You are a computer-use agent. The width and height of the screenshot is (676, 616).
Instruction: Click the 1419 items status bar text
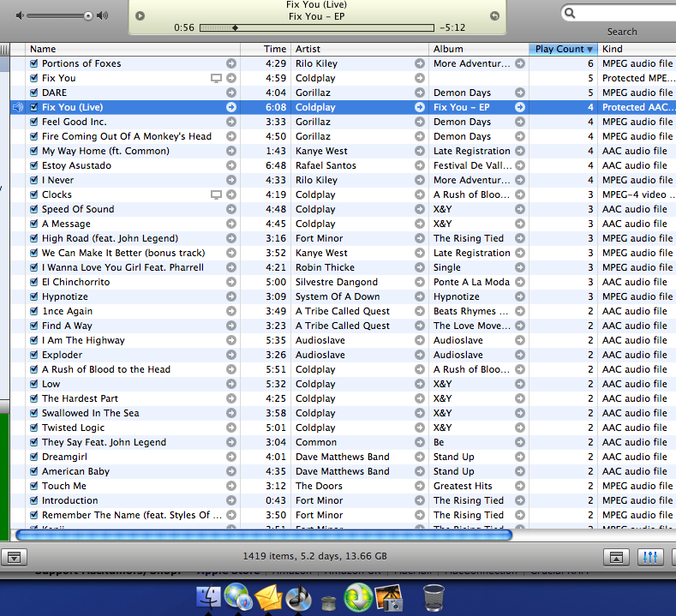coord(314,556)
